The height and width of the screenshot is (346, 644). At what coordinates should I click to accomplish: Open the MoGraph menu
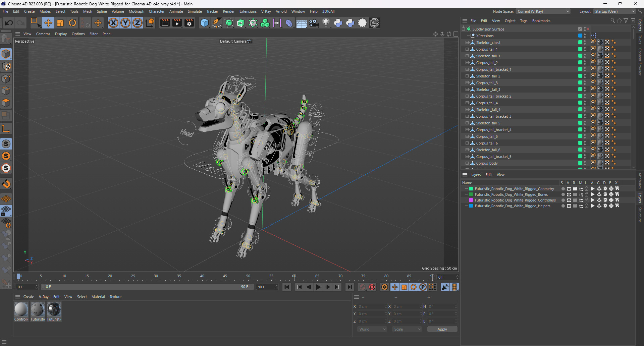tap(136, 11)
